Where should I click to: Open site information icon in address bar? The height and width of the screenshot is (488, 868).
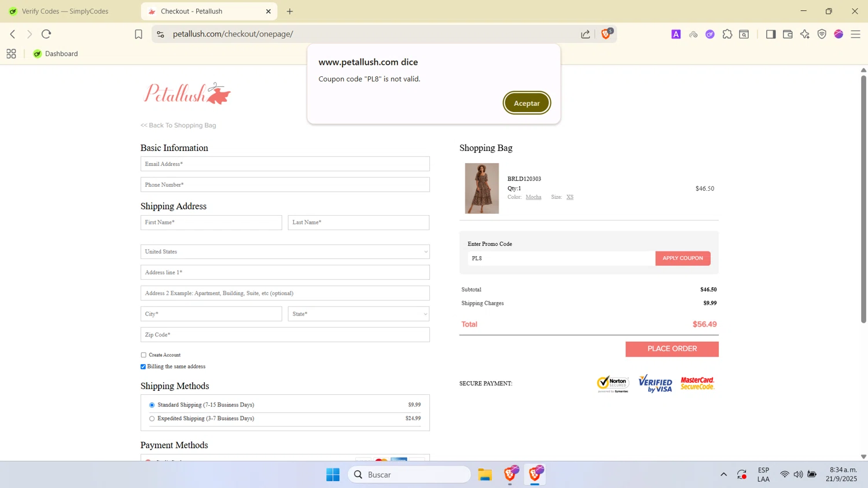coord(161,34)
